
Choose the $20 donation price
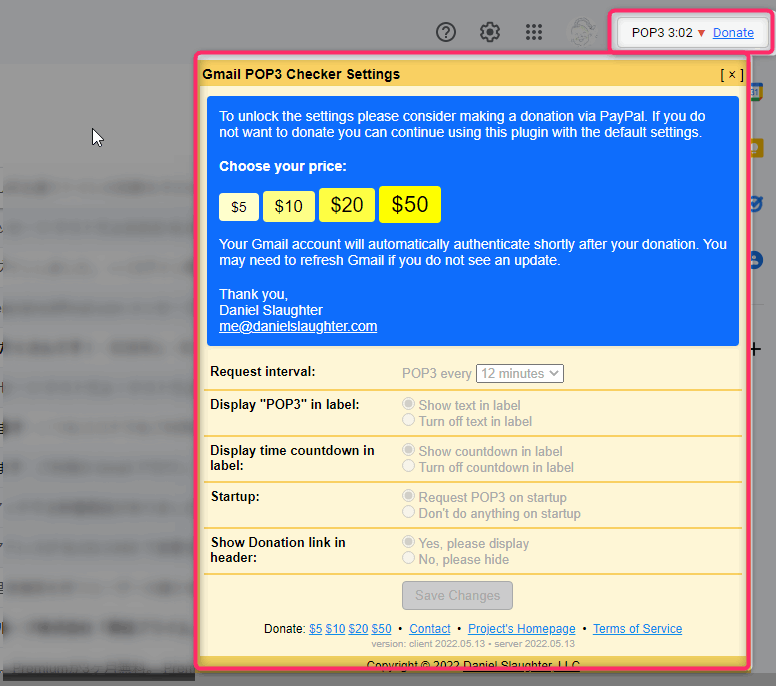[347, 205]
